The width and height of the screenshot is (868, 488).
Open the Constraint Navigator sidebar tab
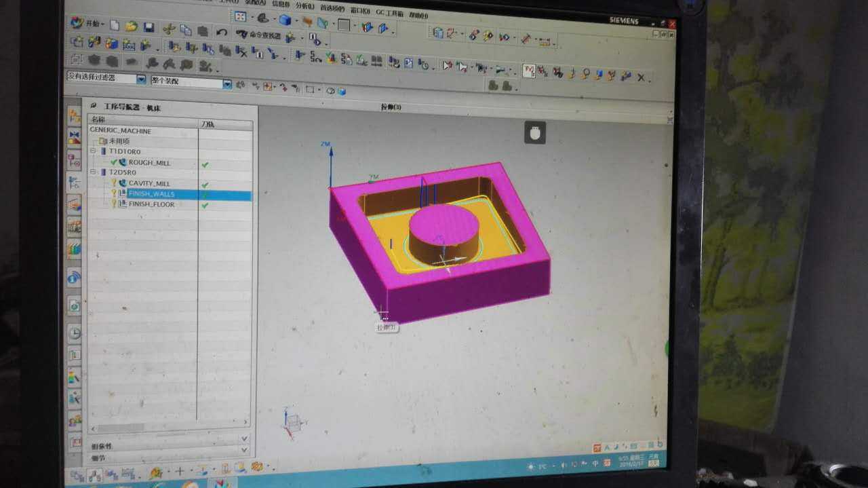(74, 138)
